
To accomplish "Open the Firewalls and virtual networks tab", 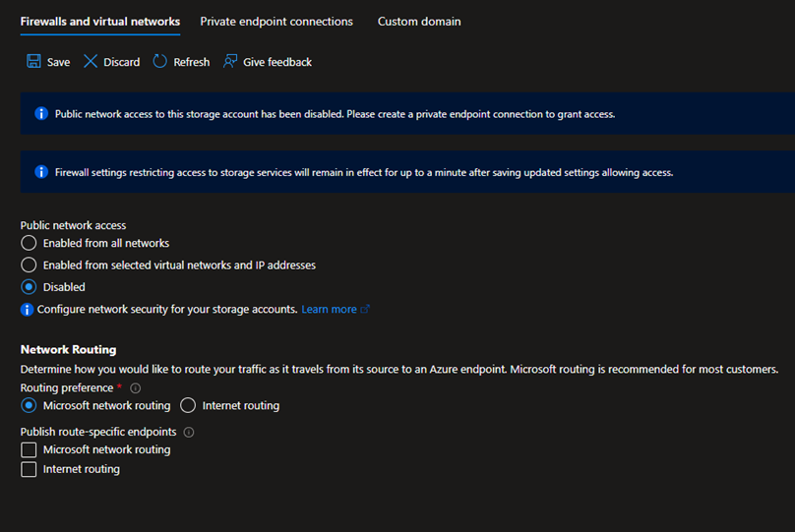I will 100,22.
